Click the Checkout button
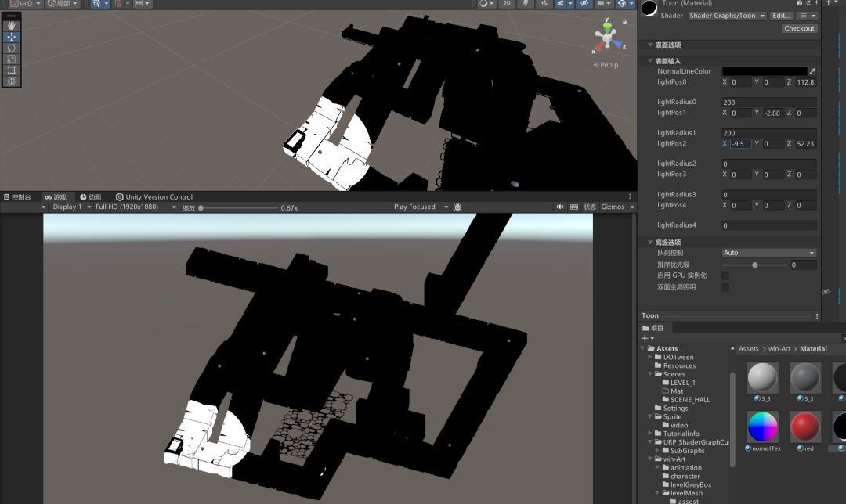Screen dimensions: 846x504 pyautogui.click(x=799, y=28)
